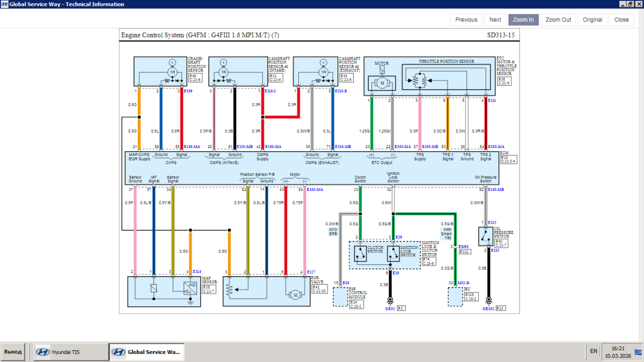Image resolution: width=644 pixels, height=362 pixels.
Task: Open connector EM61 link
Action: pyautogui.click(x=463, y=247)
